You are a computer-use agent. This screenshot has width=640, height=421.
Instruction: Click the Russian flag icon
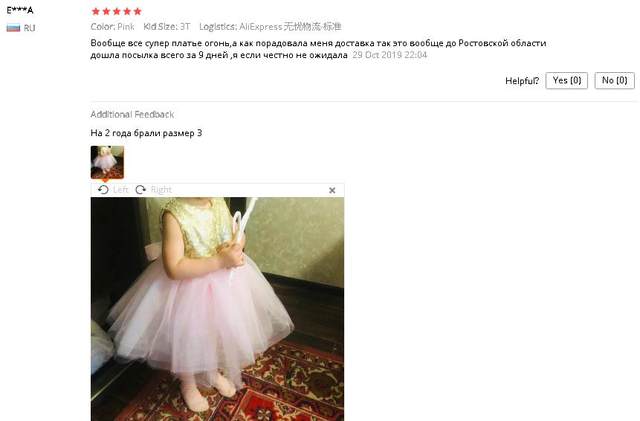click(x=13, y=28)
